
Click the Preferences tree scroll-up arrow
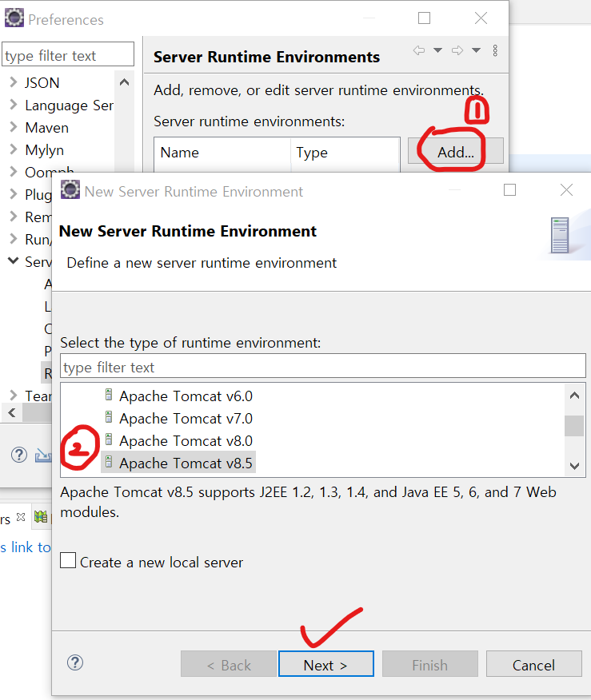coord(124,82)
